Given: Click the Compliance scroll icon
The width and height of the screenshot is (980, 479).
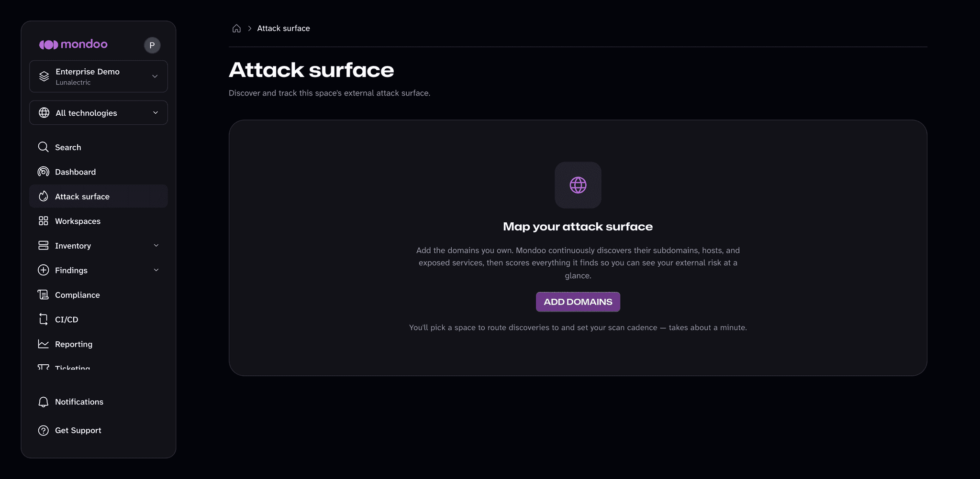Looking at the screenshot, I should tap(43, 294).
